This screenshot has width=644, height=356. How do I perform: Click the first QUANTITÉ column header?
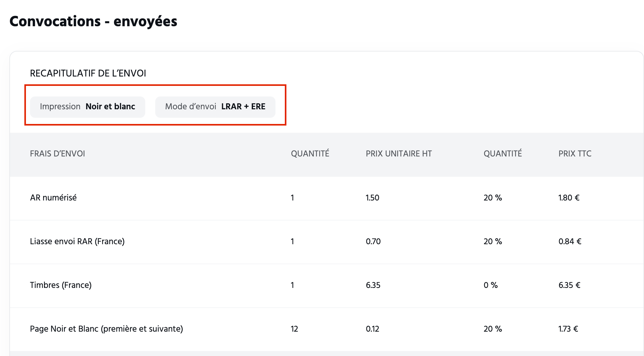[310, 154]
